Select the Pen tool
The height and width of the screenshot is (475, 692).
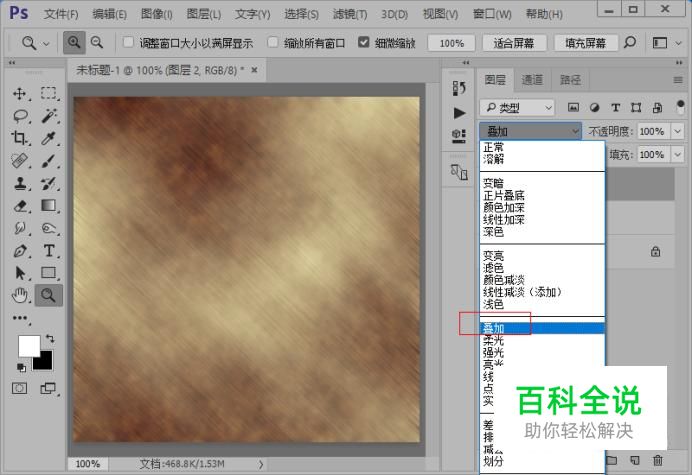[x=20, y=251]
